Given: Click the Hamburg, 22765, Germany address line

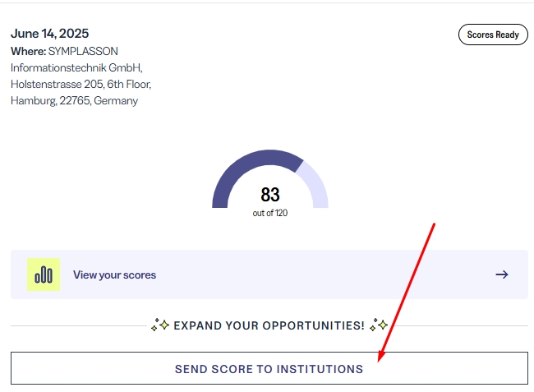Looking at the screenshot, I should 74,101.
